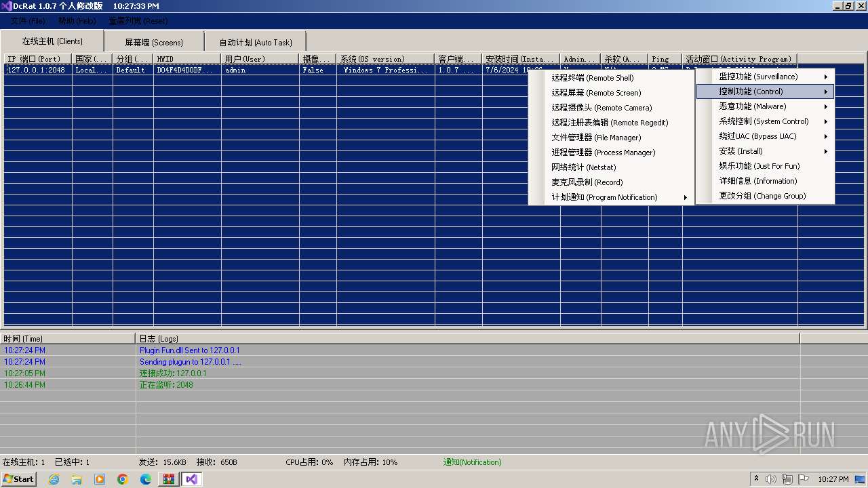Switch to 屏幕墙 (Screens) tab
The image size is (868, 488).
point(154,42)
